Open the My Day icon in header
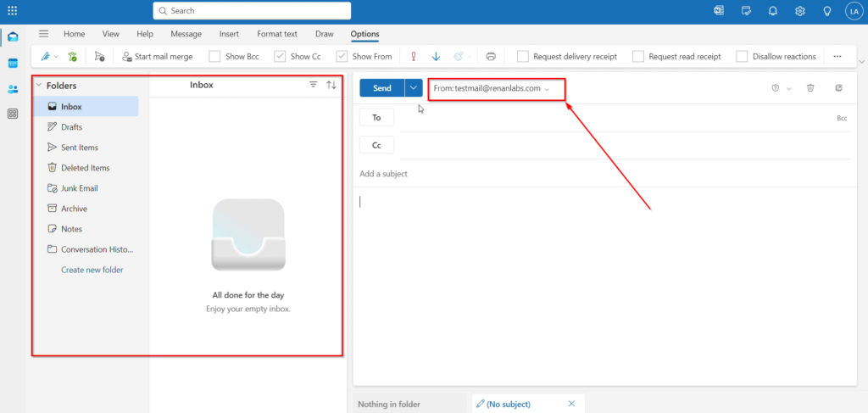The height and width of the screenshot is (413, 868). pos(746,10)
